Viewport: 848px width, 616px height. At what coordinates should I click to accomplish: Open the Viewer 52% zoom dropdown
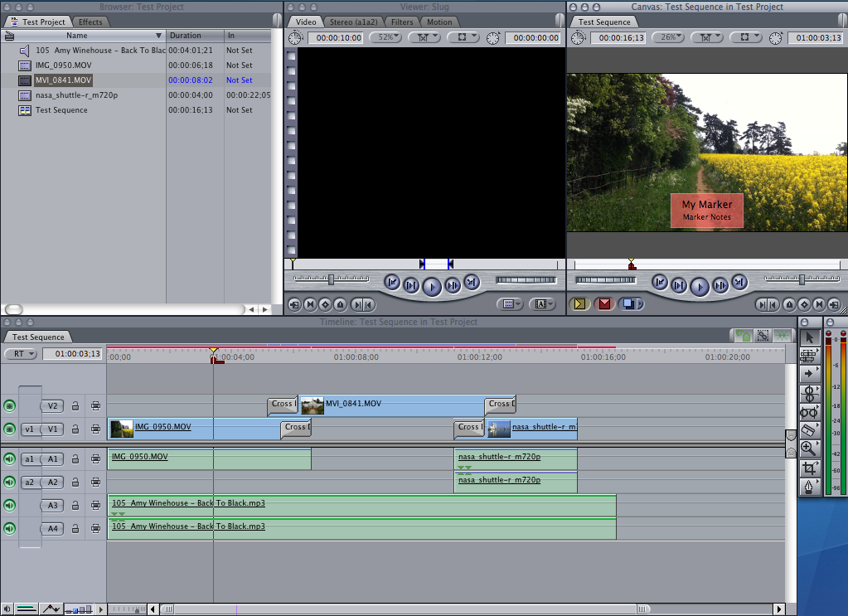click(x=385, y=37)
